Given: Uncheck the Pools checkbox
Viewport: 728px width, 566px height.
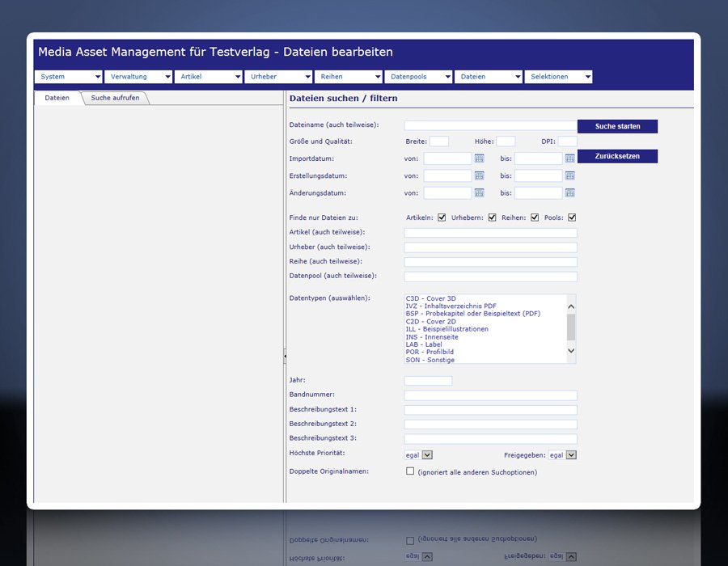Looking at the screenshot, I should pyautogui.click(x=572, y=218).
